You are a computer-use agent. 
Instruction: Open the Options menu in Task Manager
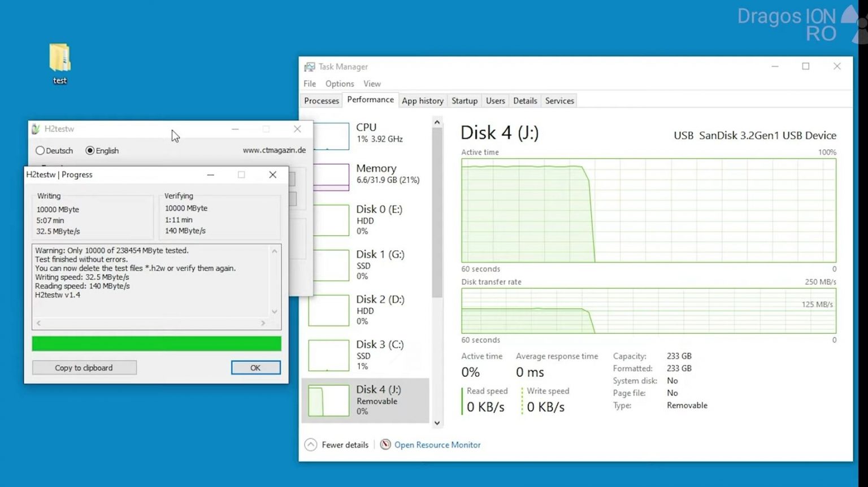click(x=339, y=84)
